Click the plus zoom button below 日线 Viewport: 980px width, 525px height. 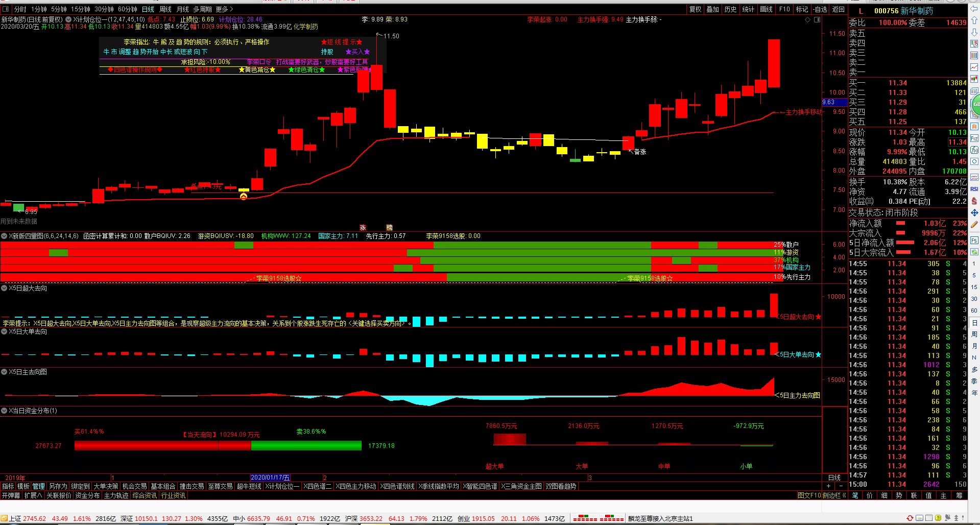[828, 486]
